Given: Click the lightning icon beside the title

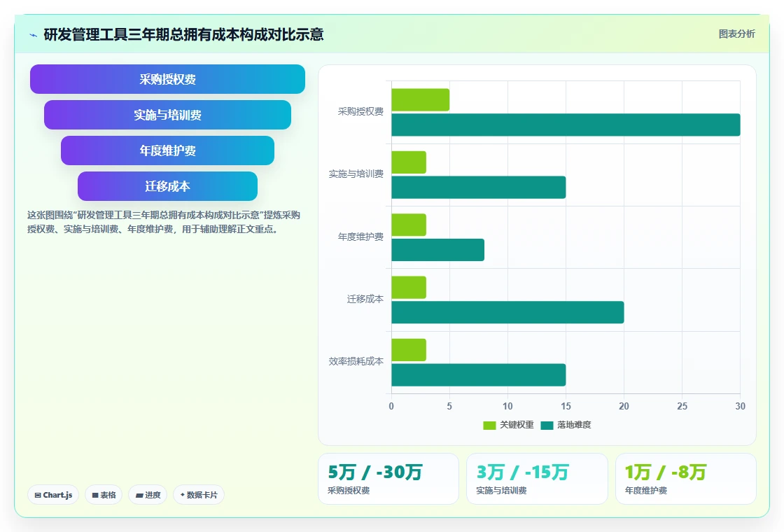Looking at the screenshot, I should [34, 35].
